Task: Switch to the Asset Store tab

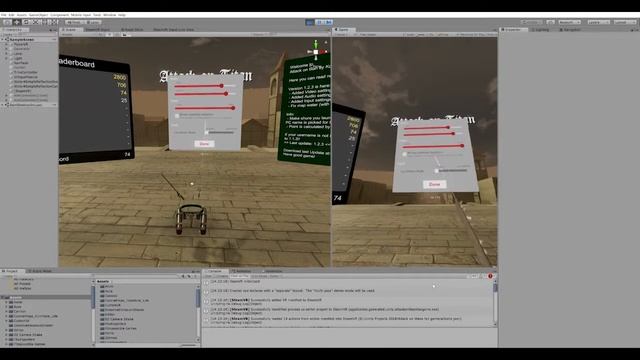Action: 132,30
